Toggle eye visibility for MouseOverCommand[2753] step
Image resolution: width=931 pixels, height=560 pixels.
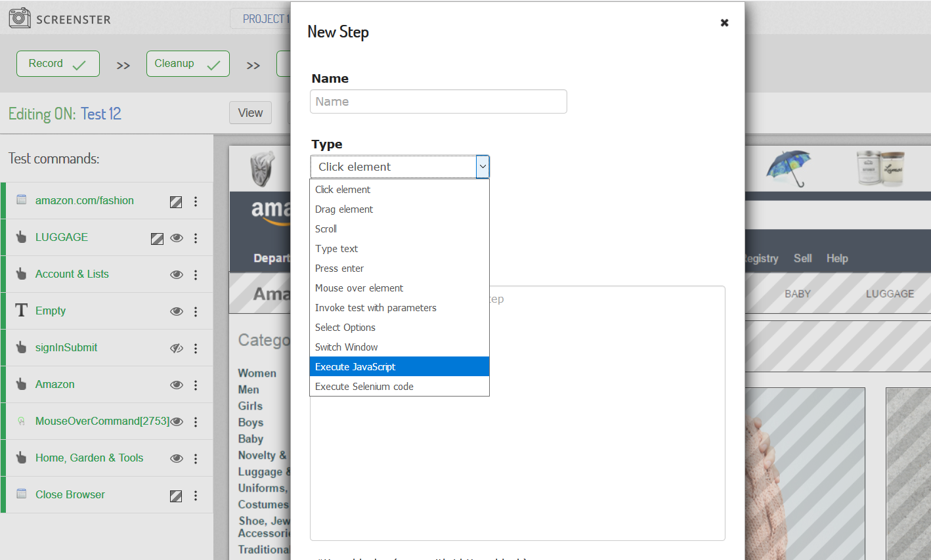pyautogui.click(x=177, y=422)
